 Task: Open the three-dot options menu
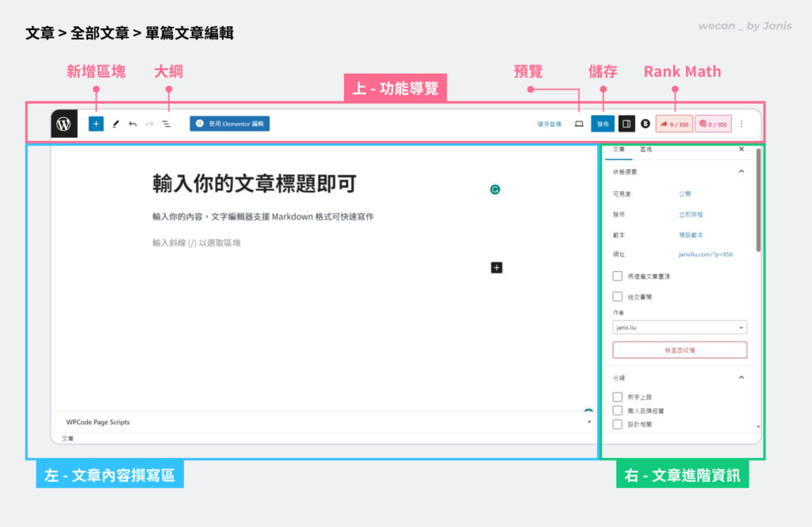741,124
